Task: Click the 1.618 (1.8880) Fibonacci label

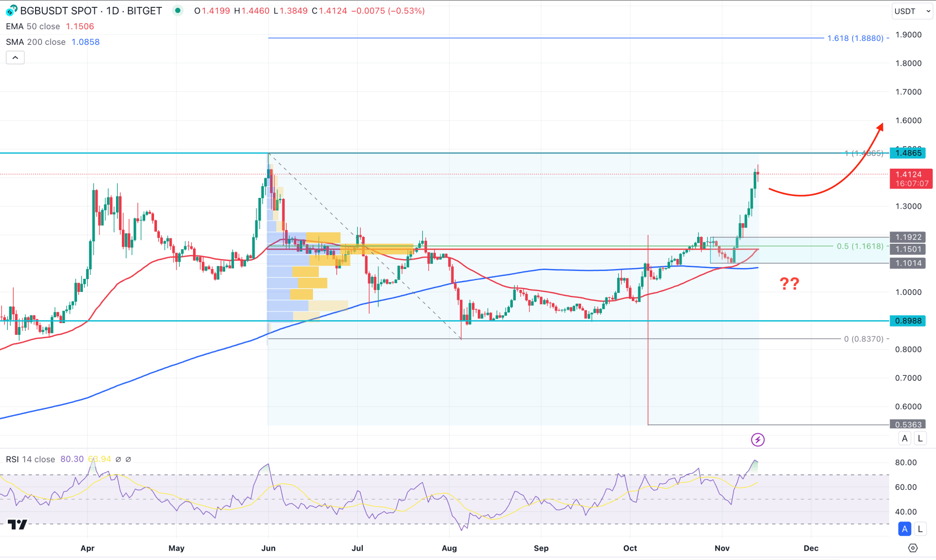Action: click(855, 38)
